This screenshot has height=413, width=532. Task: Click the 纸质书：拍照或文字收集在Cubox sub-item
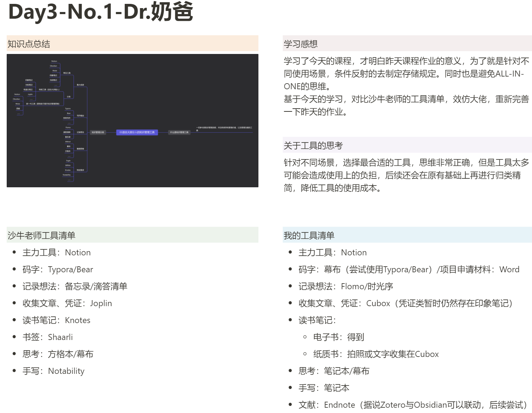point(376,354)
